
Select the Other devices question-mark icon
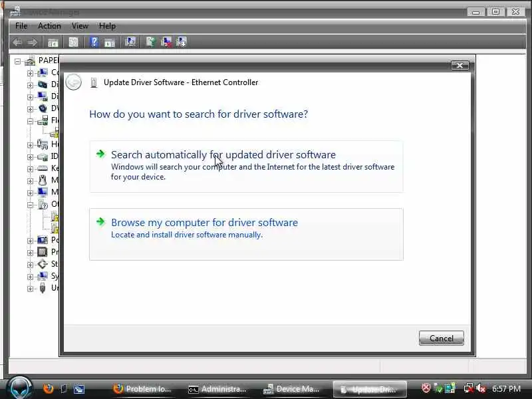(x=43, y=204)
